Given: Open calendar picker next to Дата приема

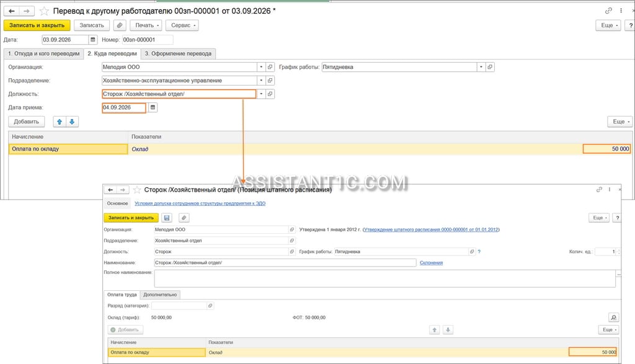Looking at the screenshot, I should pyautogui.click(x=153, y=107).
